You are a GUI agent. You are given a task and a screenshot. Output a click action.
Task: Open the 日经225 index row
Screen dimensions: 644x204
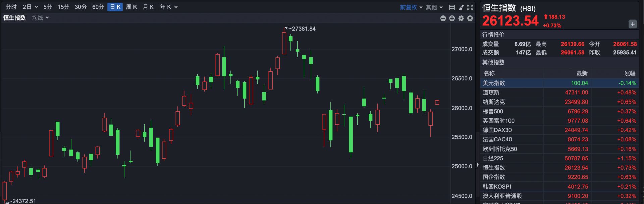coord(559,158)
